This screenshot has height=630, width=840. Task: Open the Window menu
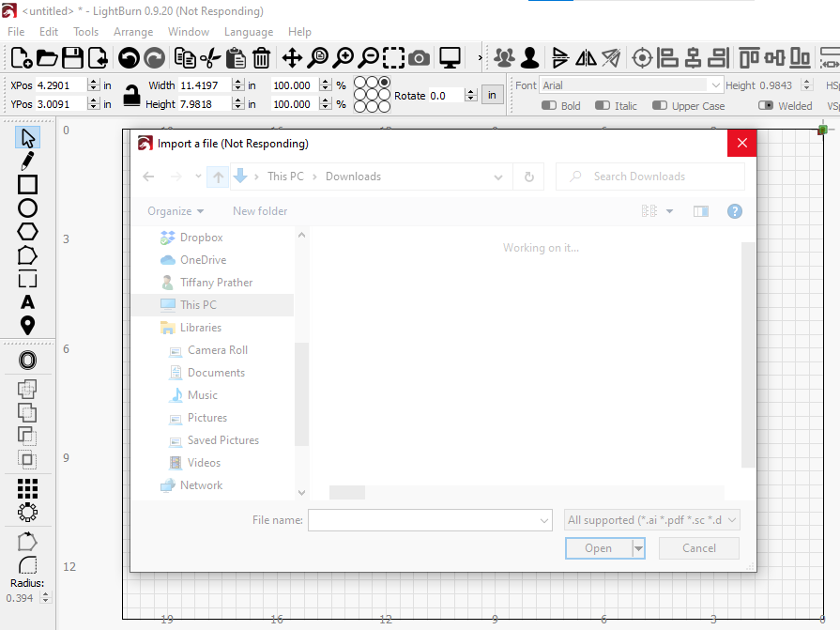[x=189, y=32]
